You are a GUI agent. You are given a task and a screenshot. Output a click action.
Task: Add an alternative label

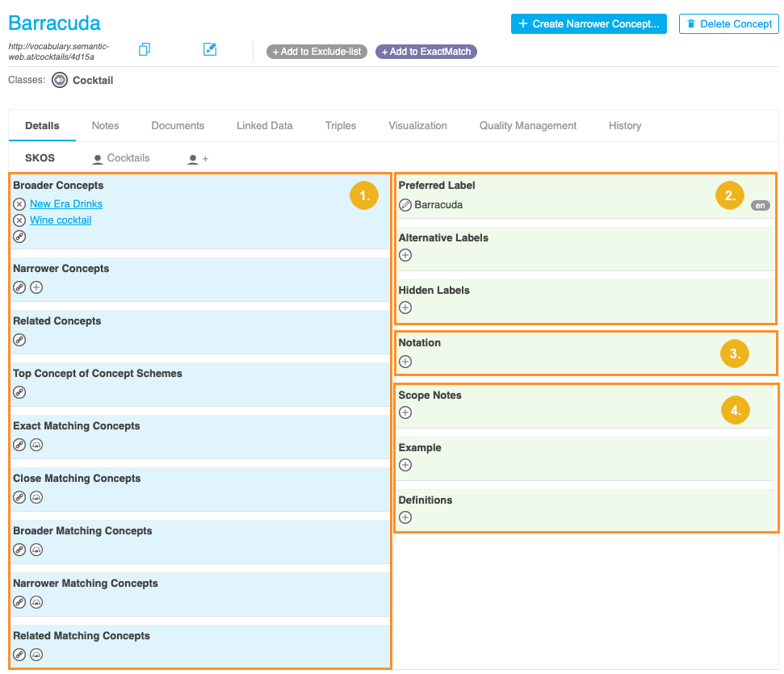(405, 255)
